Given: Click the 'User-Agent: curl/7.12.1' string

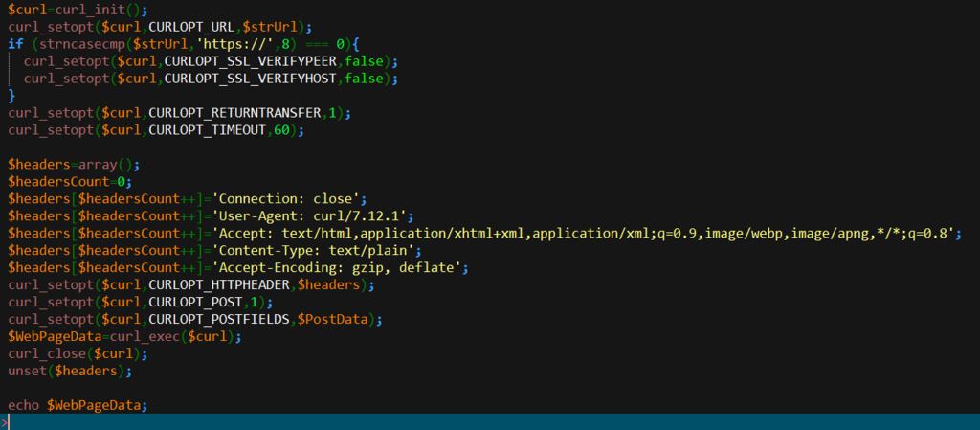Looking at the screenshot, I should click(309, 216).
